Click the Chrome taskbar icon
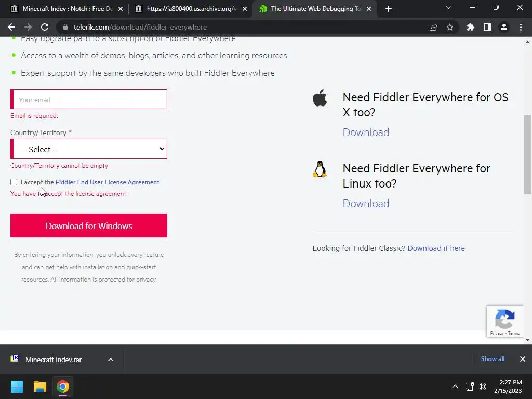This screenshot has height=399, width=532. (x=63, y=387)
